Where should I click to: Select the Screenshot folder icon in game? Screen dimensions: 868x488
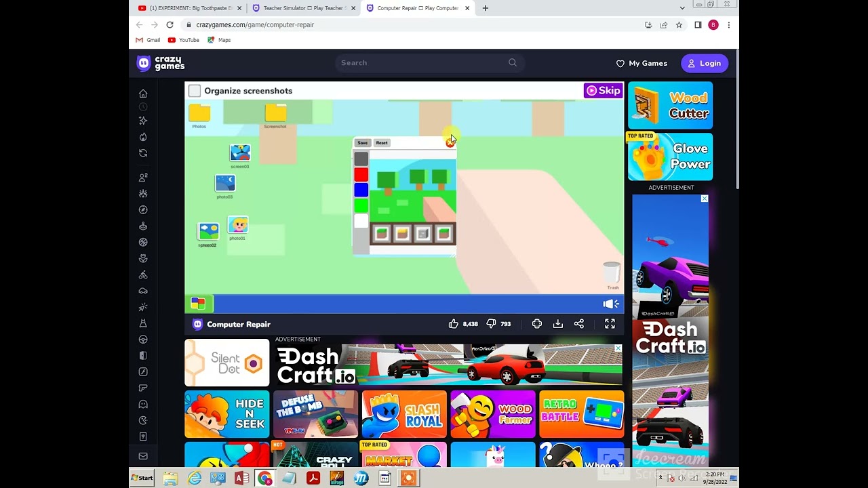pos(275,115)
